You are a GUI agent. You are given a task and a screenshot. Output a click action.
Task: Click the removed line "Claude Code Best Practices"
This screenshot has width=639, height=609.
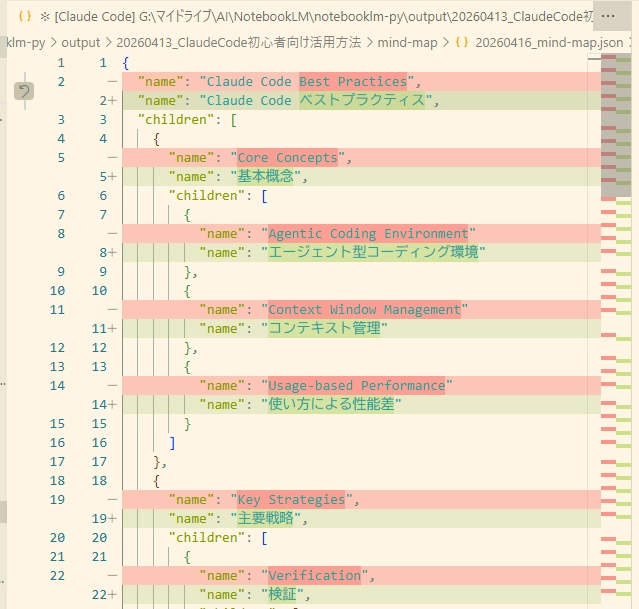click(361, 82)
